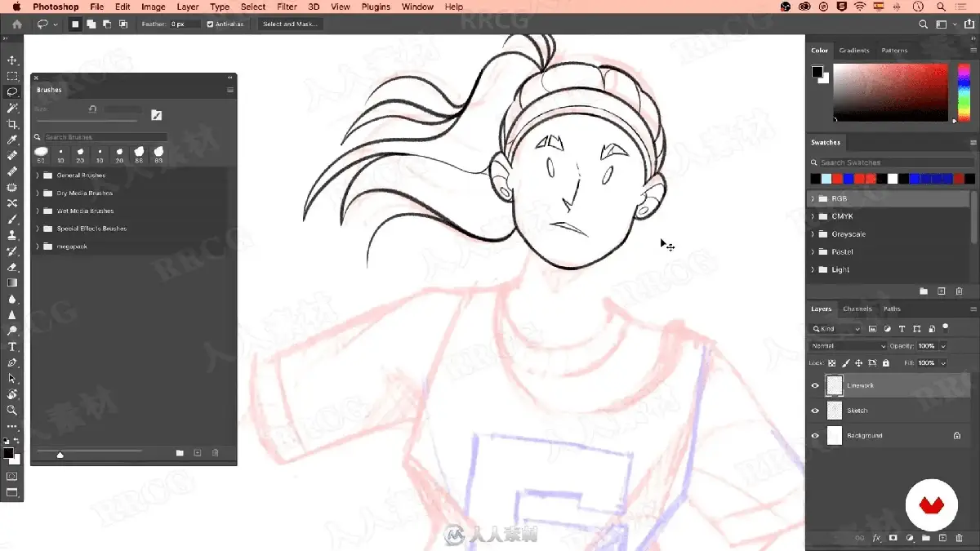Add a layer mask in Layers panel
Image resolution: width=980 pixels, height=551 pixels.
tap(893, 539)
